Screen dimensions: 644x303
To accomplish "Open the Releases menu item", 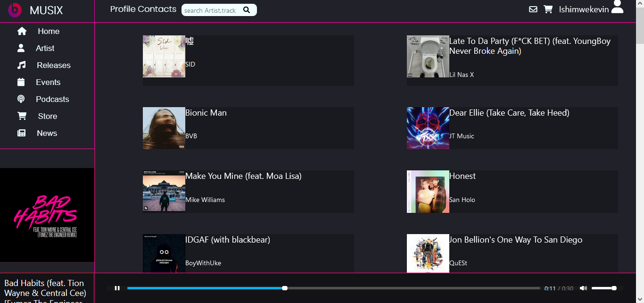I will click(54, 65).
